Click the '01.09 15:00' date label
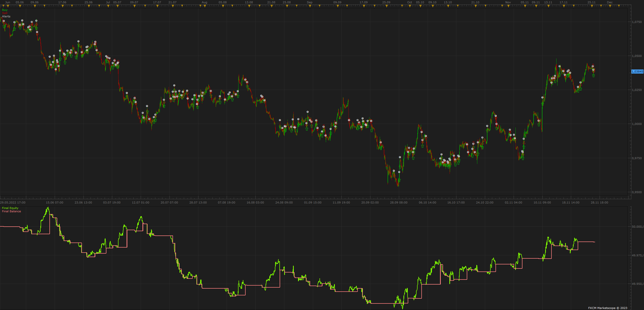 click(x=313, y=202)
